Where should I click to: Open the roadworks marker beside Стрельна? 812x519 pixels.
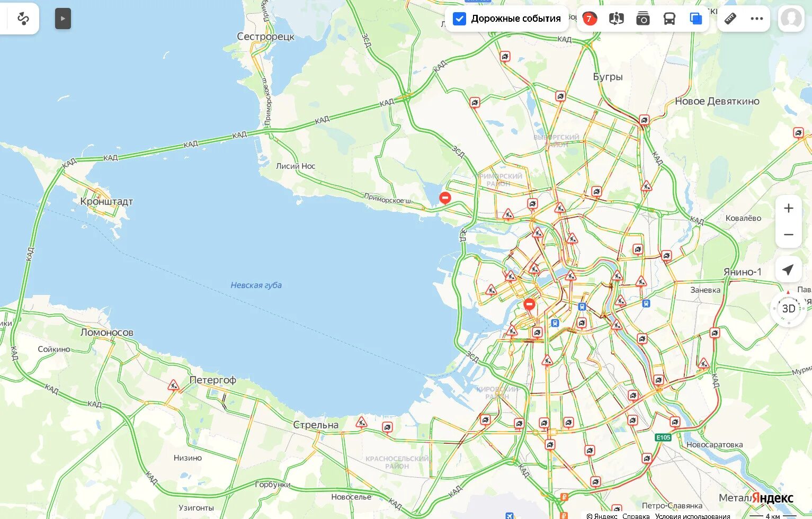(x=361, y=422)
